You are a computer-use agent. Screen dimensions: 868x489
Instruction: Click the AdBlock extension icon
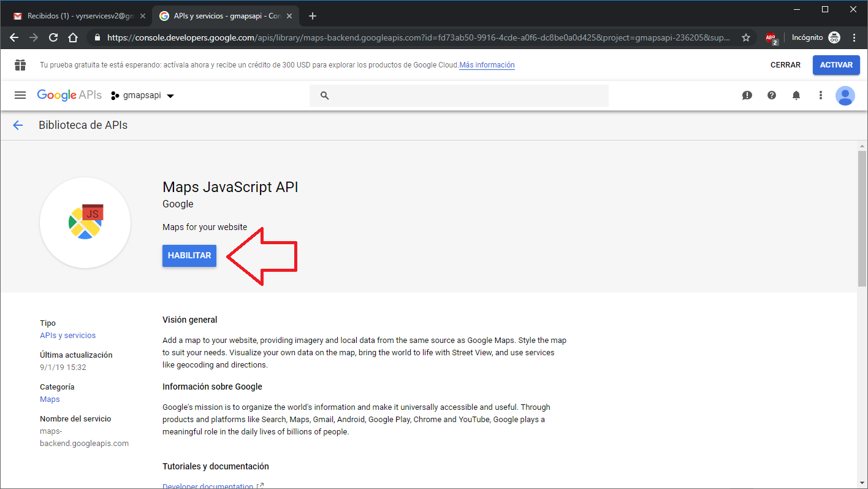(x=771, y=37)
